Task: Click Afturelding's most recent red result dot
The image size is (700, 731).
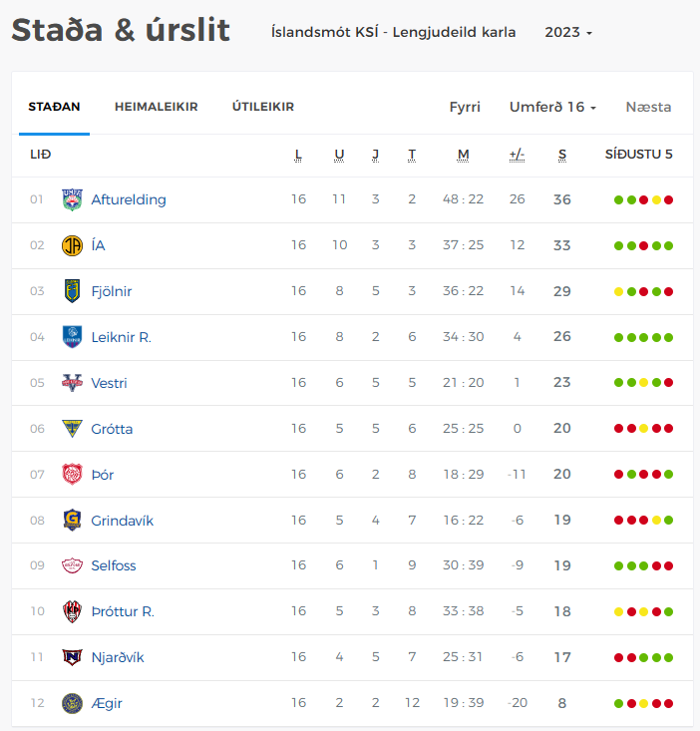Action: click(668, 200)
